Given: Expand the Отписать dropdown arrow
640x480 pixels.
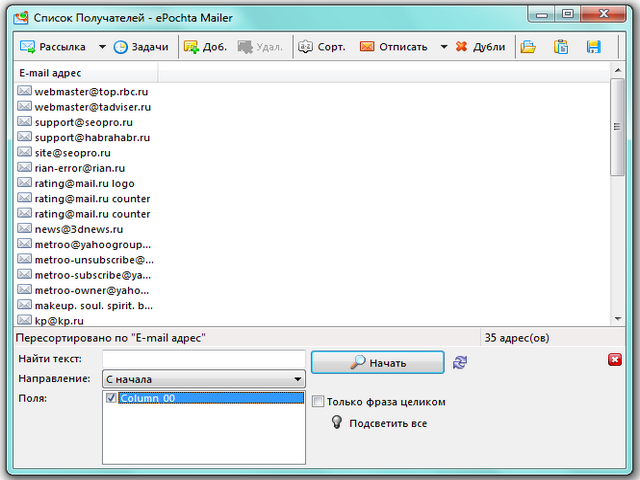Looking at the screenshot, I should click(x=444, y=47).
